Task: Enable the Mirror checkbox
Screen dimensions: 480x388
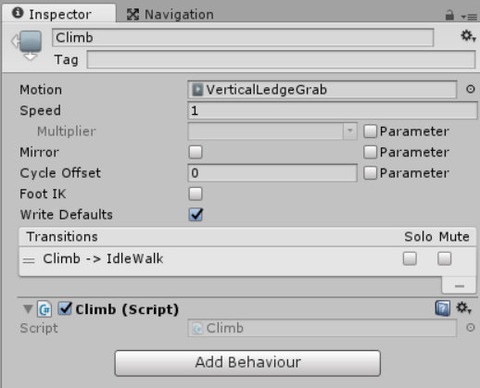Action: [x=195, y=152]
